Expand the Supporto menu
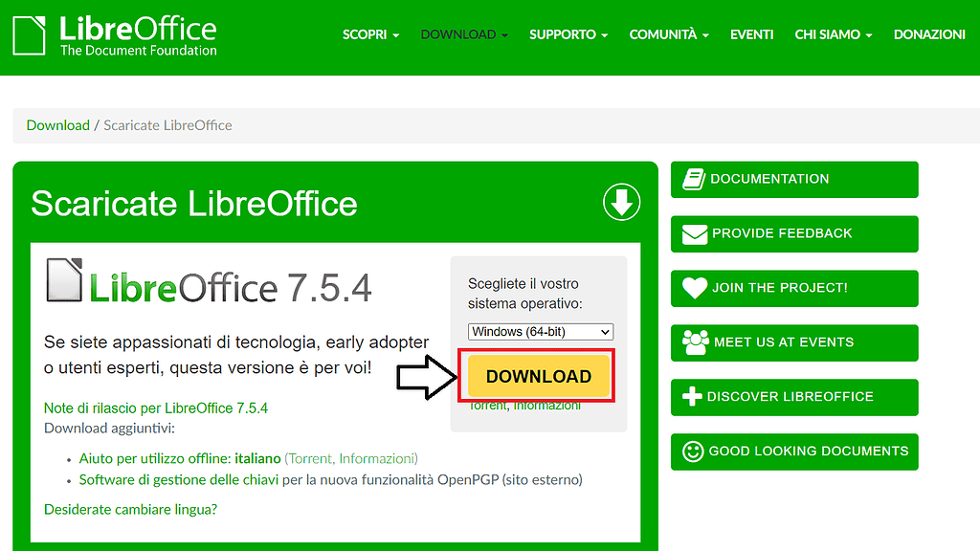The height and width of the screenshot is (551, 980). coord(568,34)
